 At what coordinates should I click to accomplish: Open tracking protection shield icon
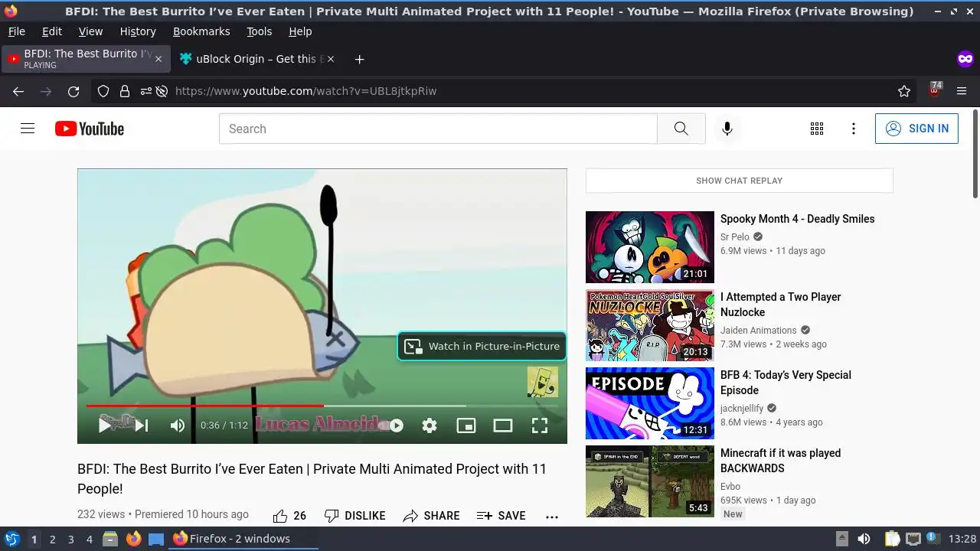point(103,91)
